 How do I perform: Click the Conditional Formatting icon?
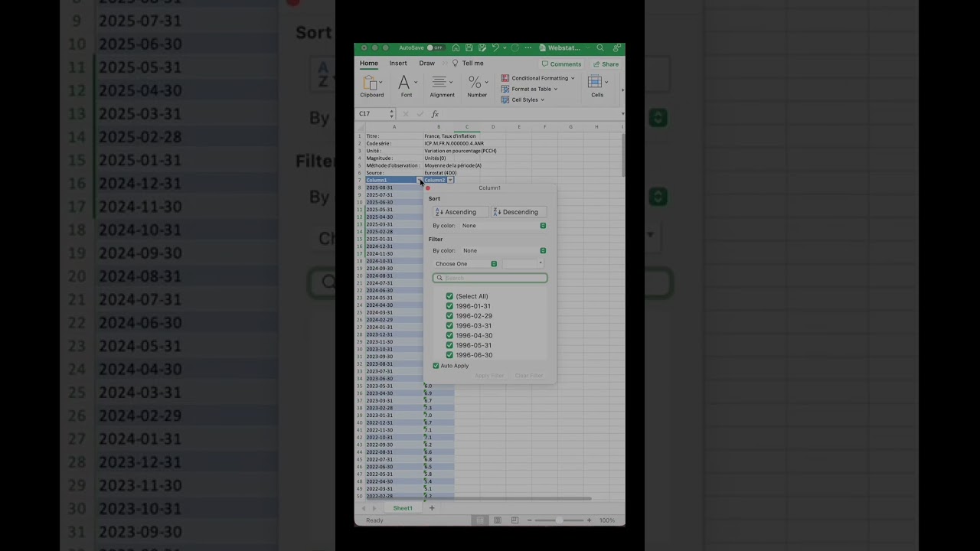(x=505, y=78)
